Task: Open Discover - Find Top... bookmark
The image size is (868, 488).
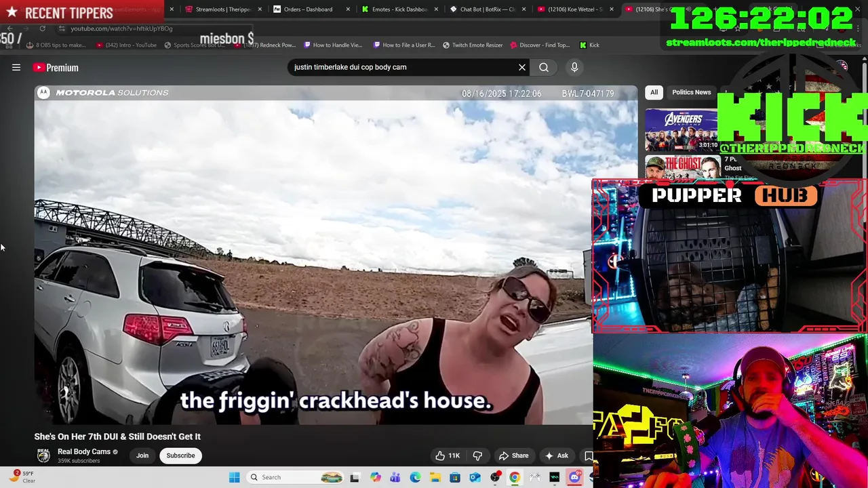Action: pos(540,45)
